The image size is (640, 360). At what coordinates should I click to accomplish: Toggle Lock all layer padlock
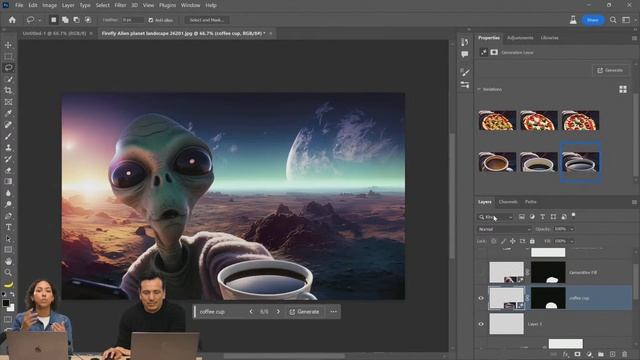(x=532, y=241)
